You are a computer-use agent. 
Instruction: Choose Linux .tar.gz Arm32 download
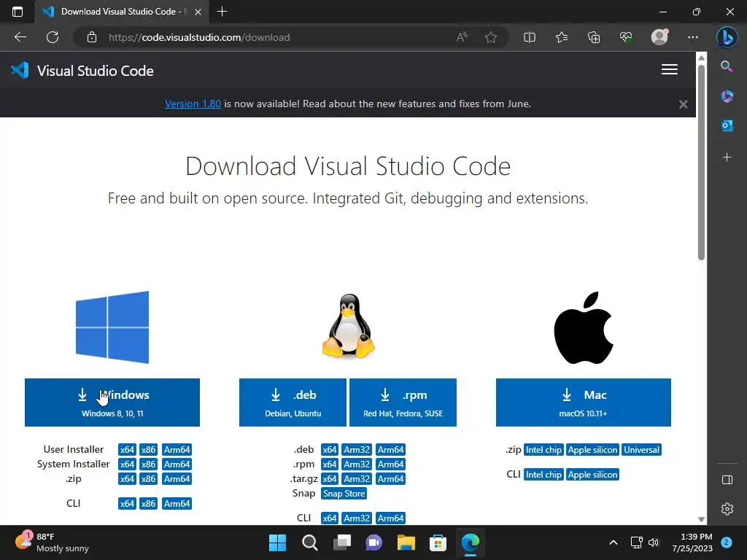pos(357,479)
